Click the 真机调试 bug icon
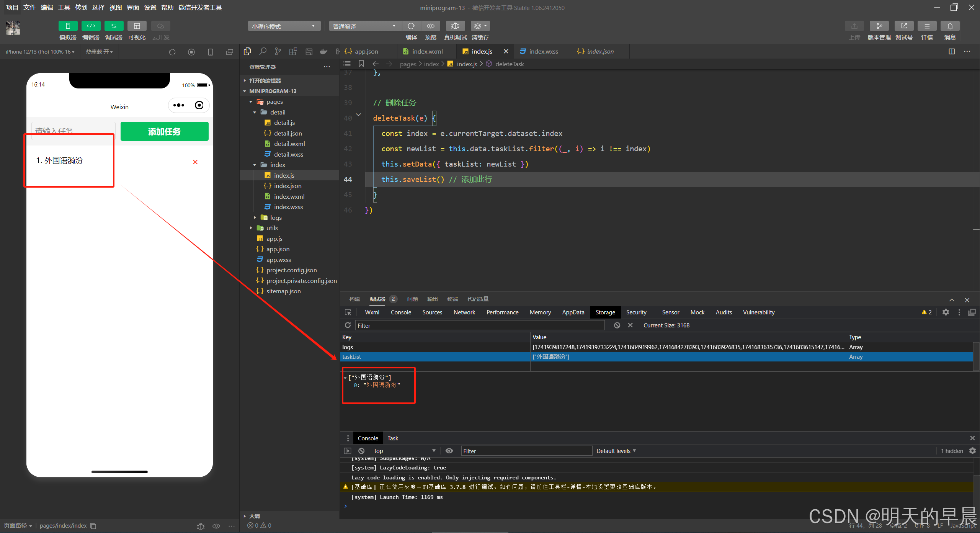The width and height of the screenshot is (980, 533). tap(455, 26)
